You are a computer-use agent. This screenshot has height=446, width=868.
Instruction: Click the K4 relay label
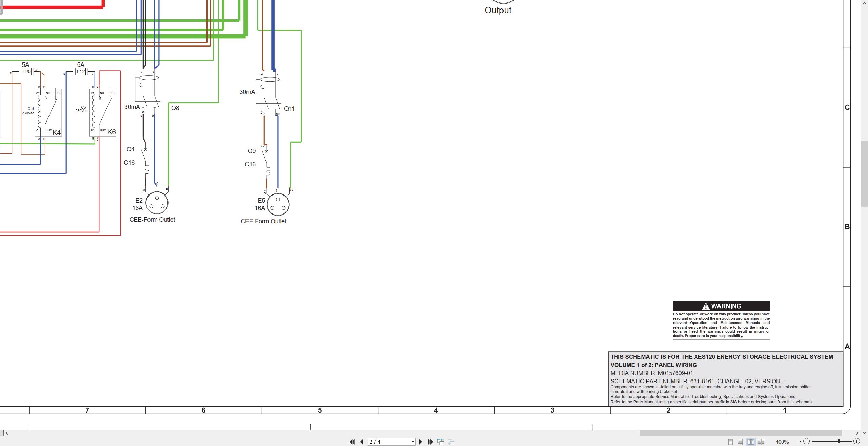pos(57,133)
